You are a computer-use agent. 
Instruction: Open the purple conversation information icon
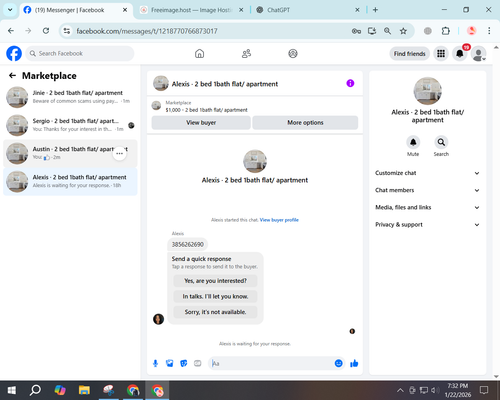tap(350, 83)
